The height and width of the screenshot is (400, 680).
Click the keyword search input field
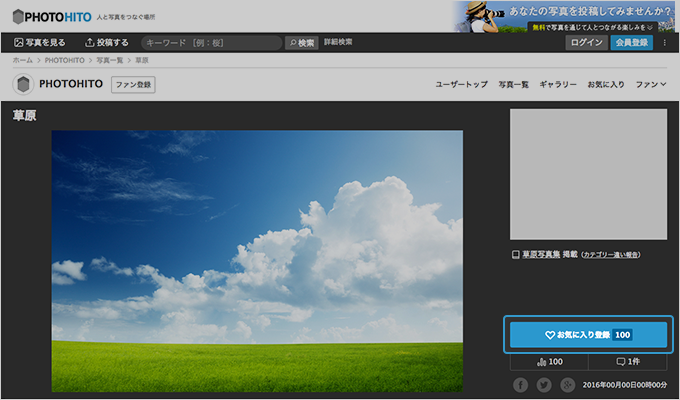pos(212,43)
